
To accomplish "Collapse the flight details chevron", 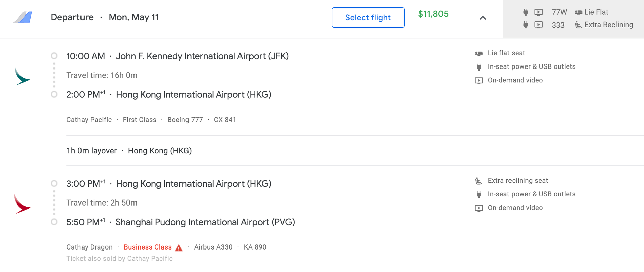I will point(483,18).
